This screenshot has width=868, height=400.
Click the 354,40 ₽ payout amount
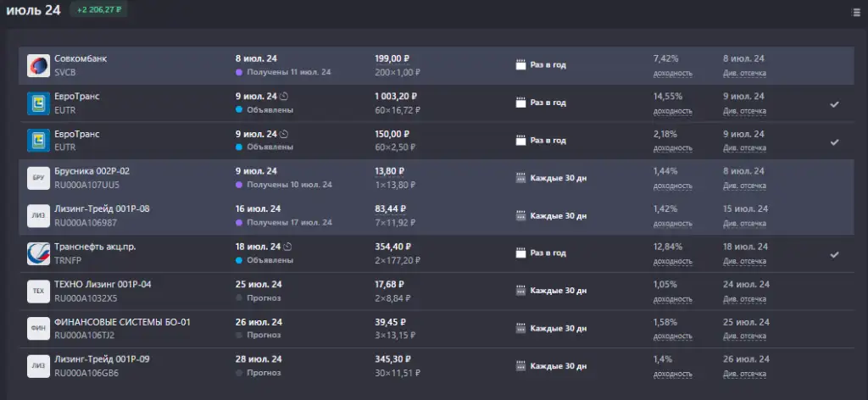(x=392, y=247)
